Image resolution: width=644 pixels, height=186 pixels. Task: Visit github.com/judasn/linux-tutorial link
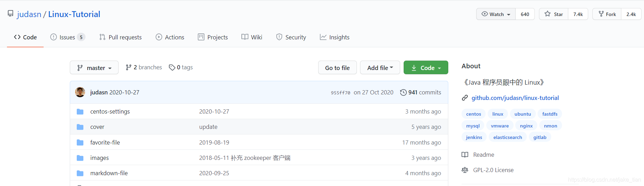[515, 98]
